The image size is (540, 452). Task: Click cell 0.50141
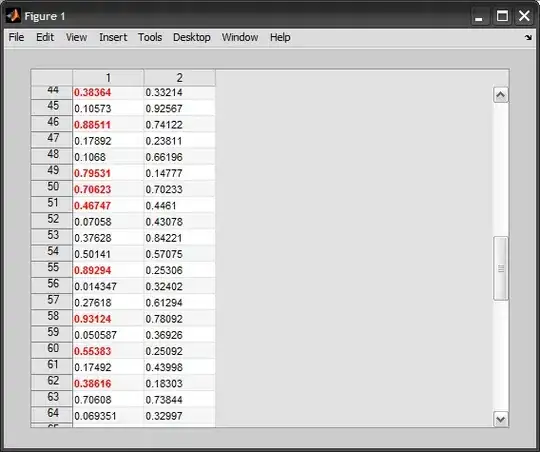pyautogui.click(x=108, y=254)
